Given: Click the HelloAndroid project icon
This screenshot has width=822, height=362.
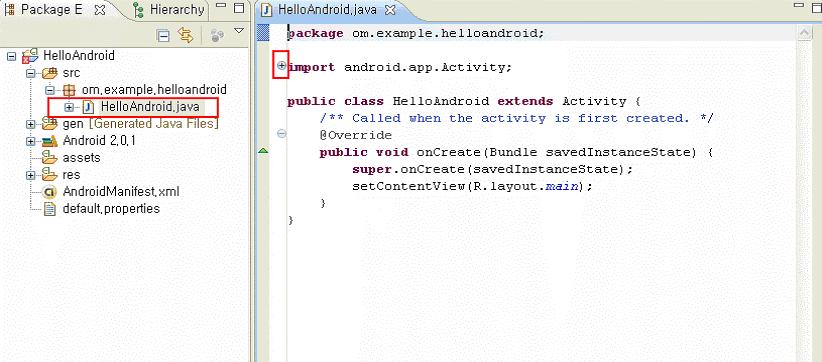Looking at the screenshot, I should (31, 56).
